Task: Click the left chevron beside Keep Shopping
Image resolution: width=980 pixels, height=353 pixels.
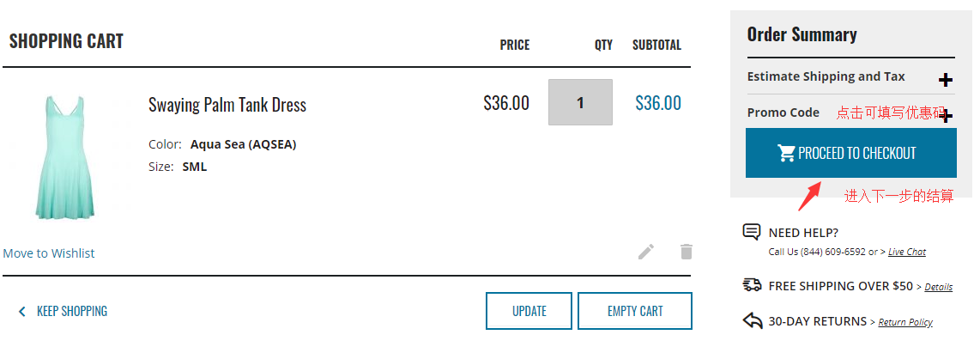Action: click(22, 311)
